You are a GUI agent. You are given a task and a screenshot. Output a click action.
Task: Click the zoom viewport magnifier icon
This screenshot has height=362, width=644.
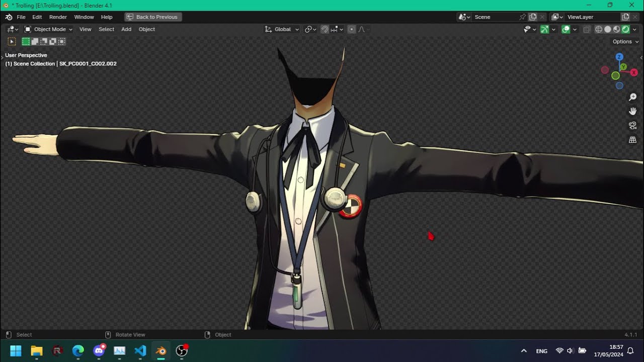[633, 97]
